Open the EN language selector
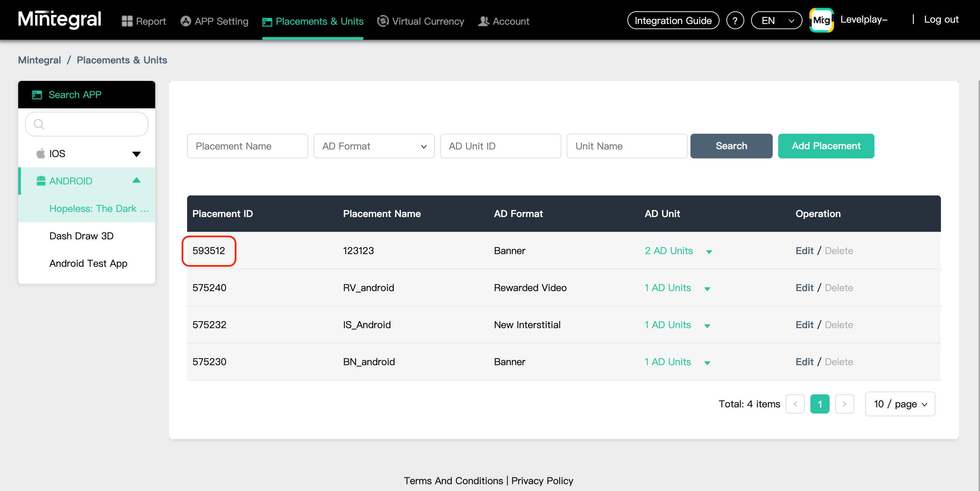 [x=776, y=21]
